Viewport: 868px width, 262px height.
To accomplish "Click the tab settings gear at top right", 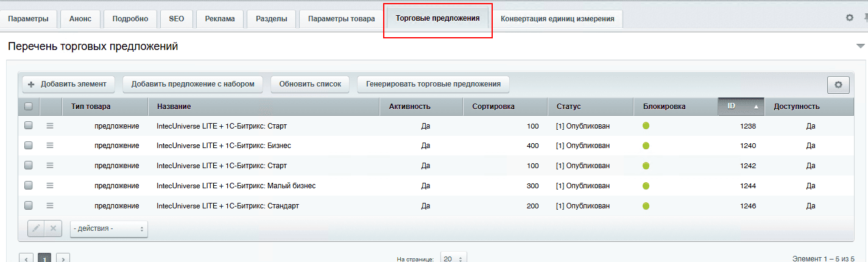I will 850,18.
